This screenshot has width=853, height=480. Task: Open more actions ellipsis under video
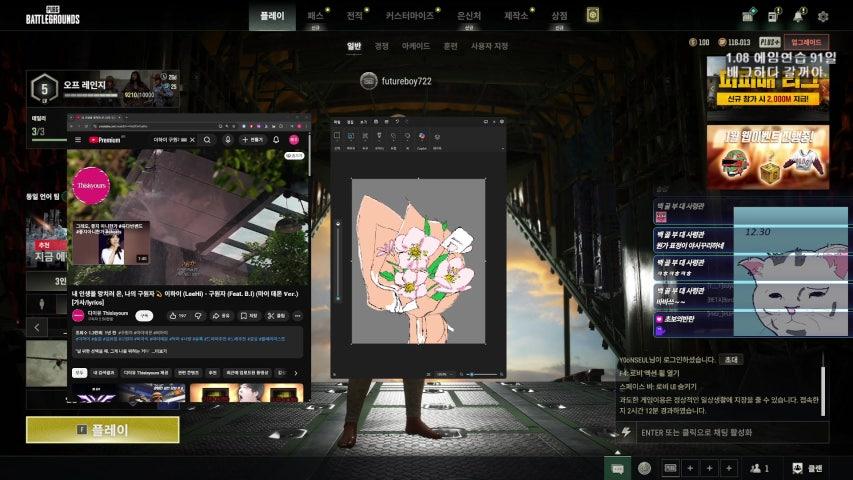click(x=298, y=316)
